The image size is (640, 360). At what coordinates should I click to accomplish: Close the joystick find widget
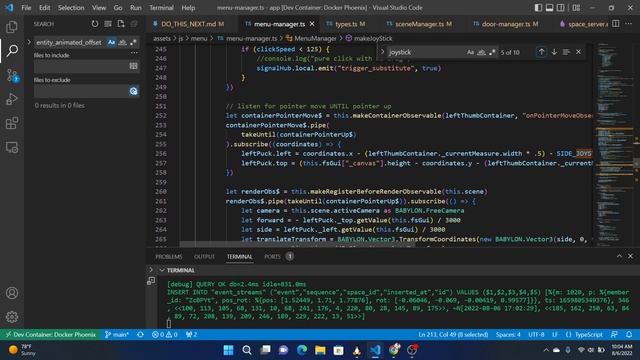[x=578, y=52]
